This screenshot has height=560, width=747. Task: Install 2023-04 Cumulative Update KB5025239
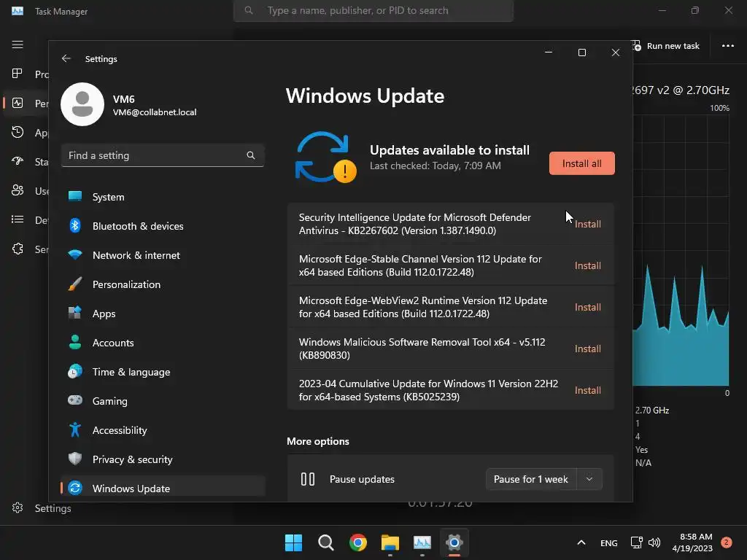point(587,390)
